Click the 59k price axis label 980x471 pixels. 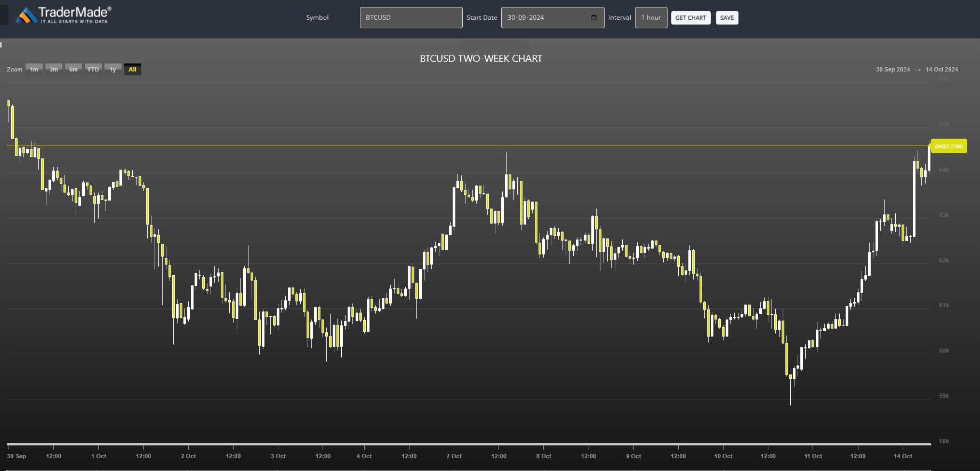coord(944,396)
